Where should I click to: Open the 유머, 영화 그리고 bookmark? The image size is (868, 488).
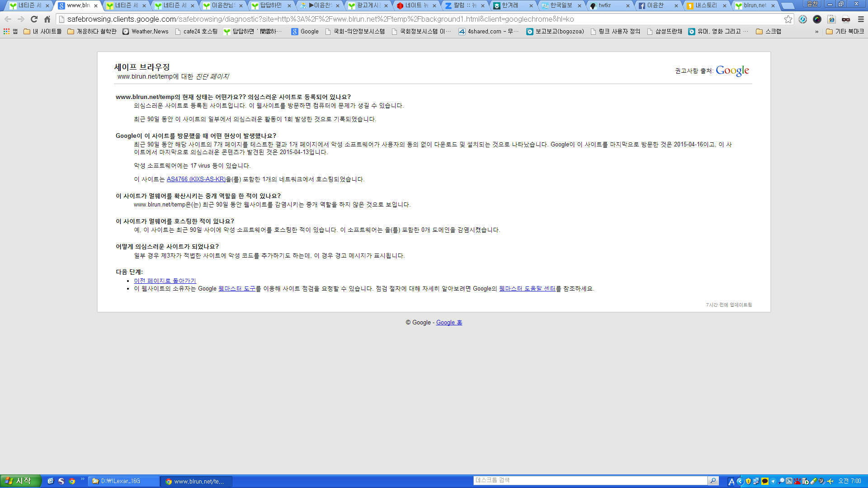pos(718,32)
